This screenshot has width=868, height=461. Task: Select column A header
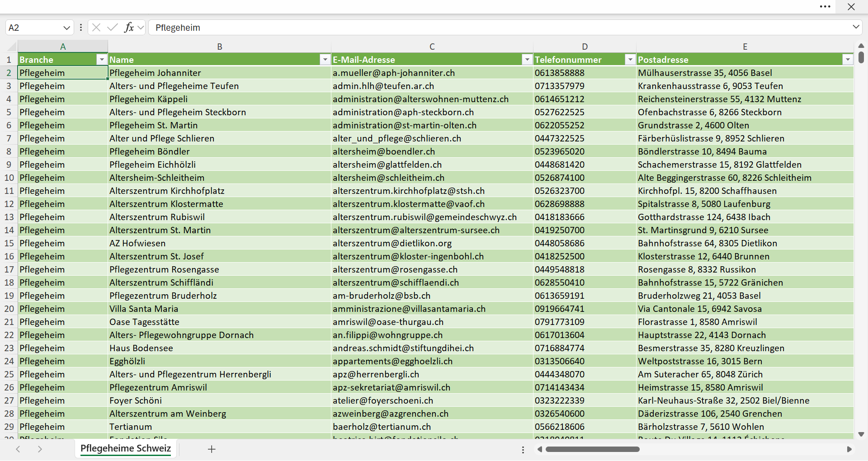click(63, 47)
